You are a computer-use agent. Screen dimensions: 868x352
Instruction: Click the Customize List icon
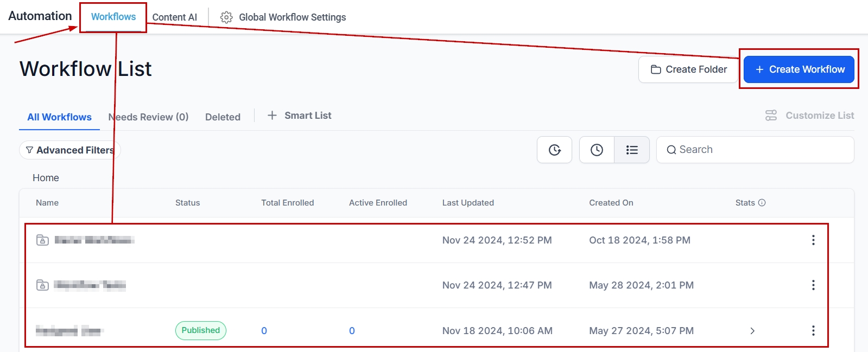click(x=771, y=116)
